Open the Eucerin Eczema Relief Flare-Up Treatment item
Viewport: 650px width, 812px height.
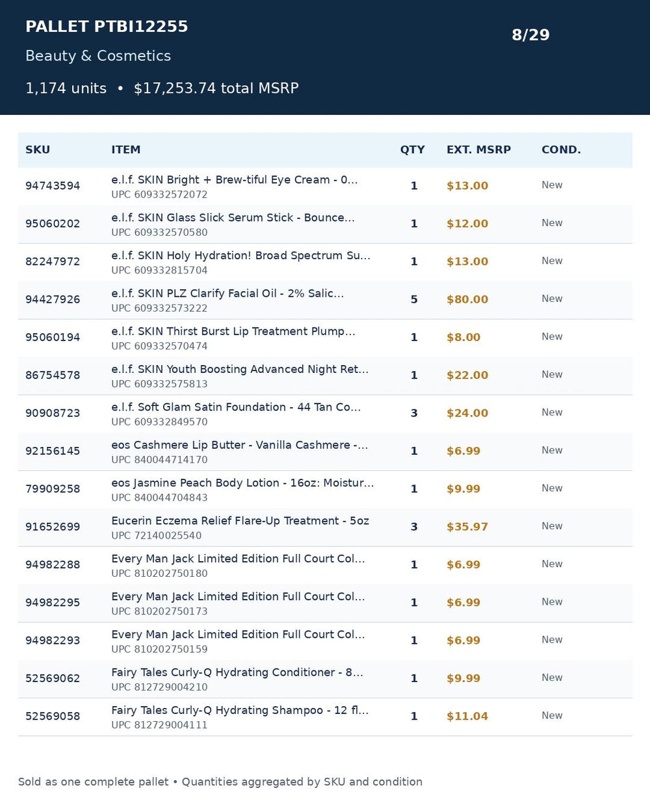240,521
